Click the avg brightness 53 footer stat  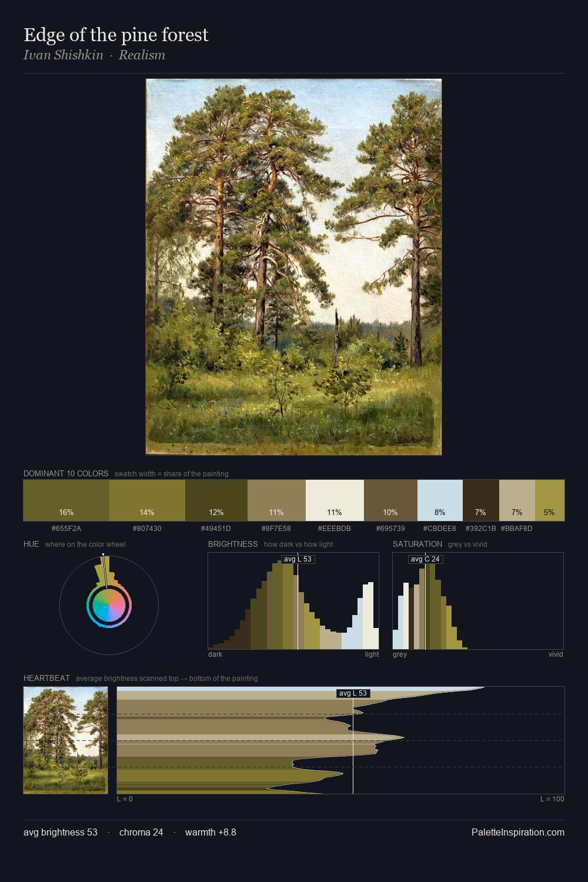click(61, 832)
